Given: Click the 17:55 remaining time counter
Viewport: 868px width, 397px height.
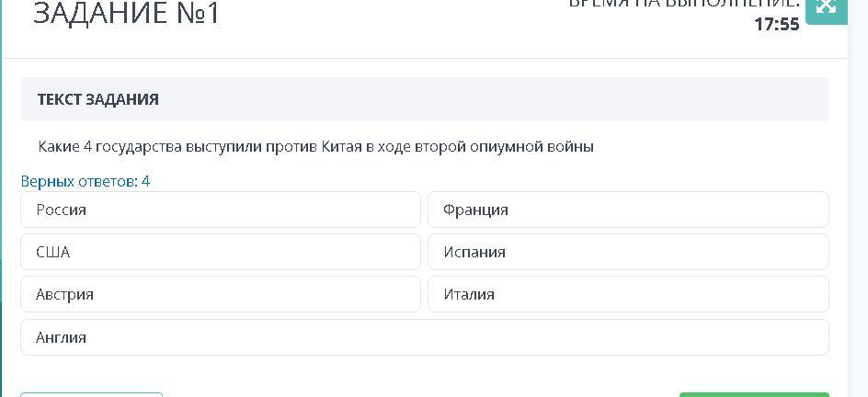Looking at the screenshot, I should pos(777,24).
